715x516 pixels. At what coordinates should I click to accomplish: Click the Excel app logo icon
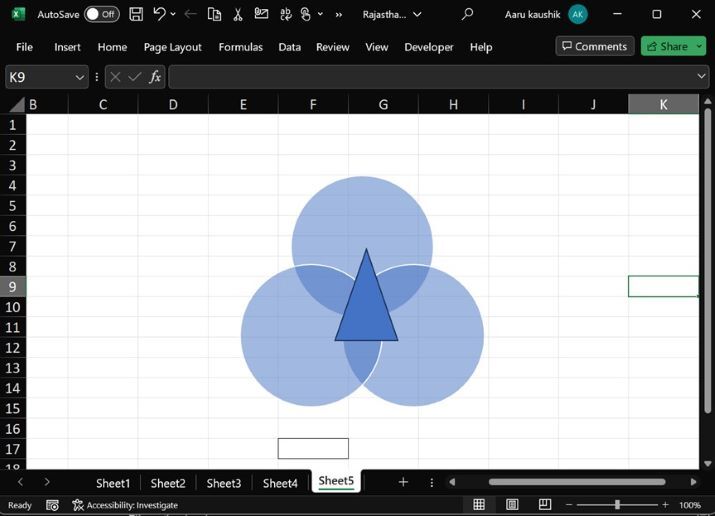(x=18, y=14)
